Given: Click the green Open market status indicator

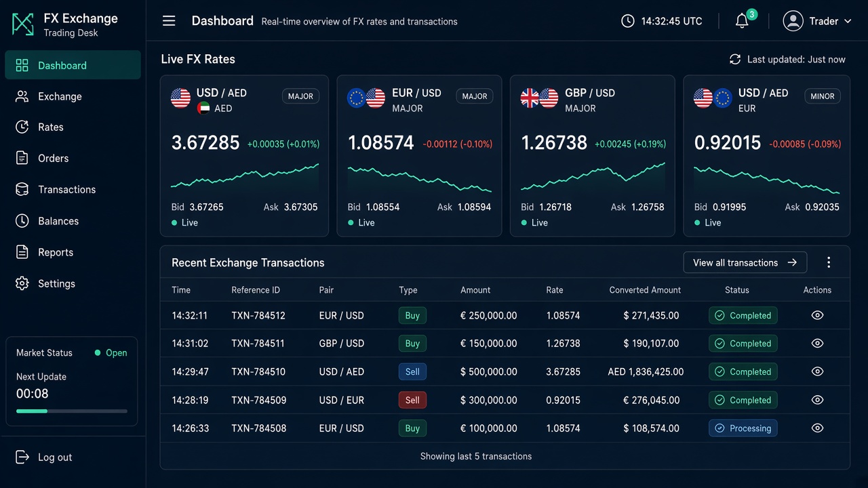Looking at the screenshot, I should (111, 352).
